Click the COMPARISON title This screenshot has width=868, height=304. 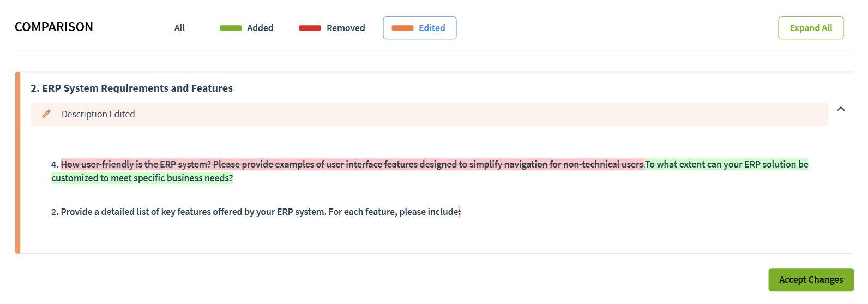[x=54, y=27]
